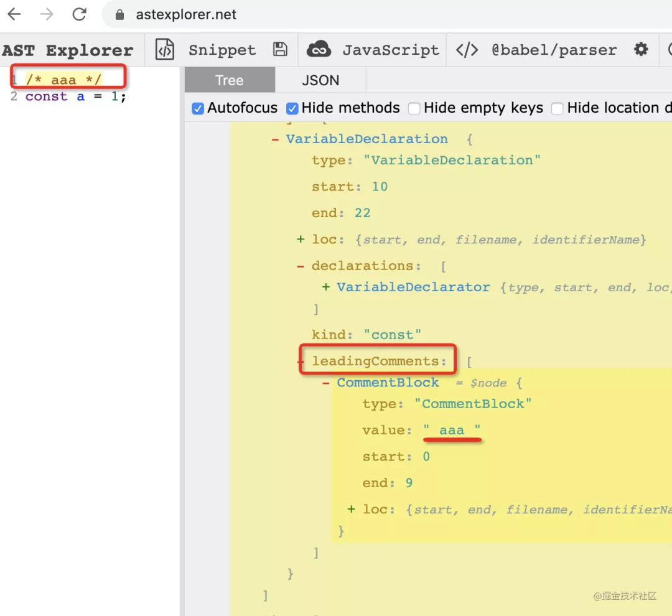Expand the loc entry under end: 9
The height and width of the screenshot is (616, 672).
351,509
